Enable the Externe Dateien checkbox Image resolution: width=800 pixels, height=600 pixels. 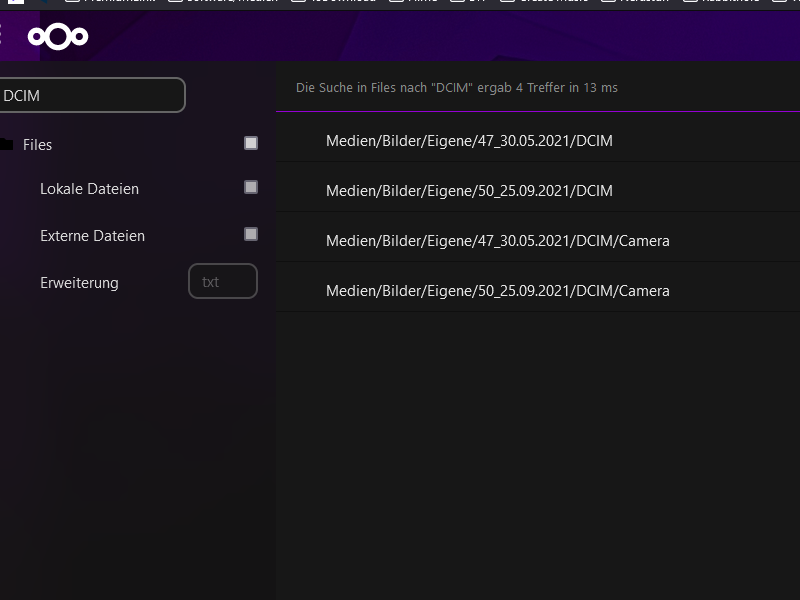pos(251,234)
